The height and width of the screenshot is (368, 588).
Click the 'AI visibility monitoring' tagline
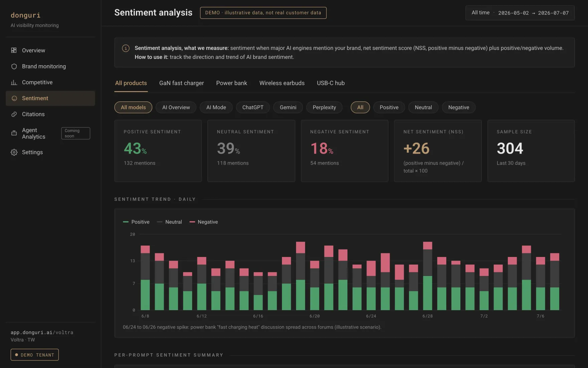pos(34,25)
